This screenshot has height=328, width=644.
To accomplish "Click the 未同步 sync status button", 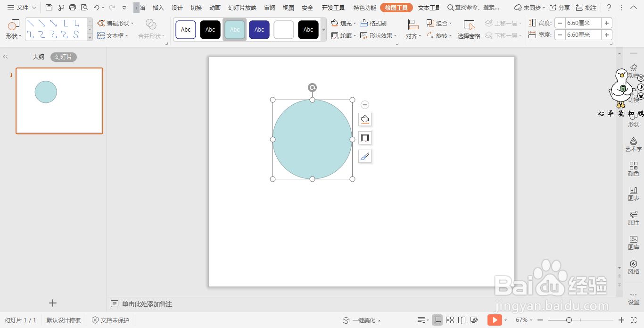I will 529,8.
